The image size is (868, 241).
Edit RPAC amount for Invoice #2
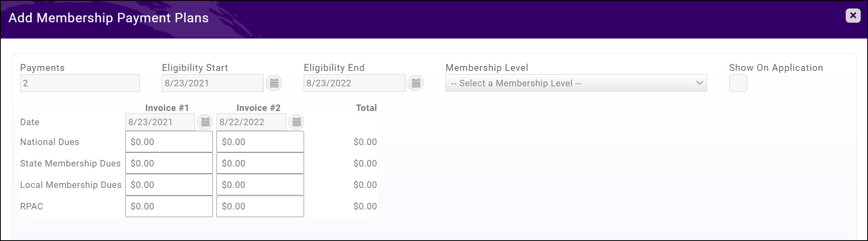tap(260, 206)
